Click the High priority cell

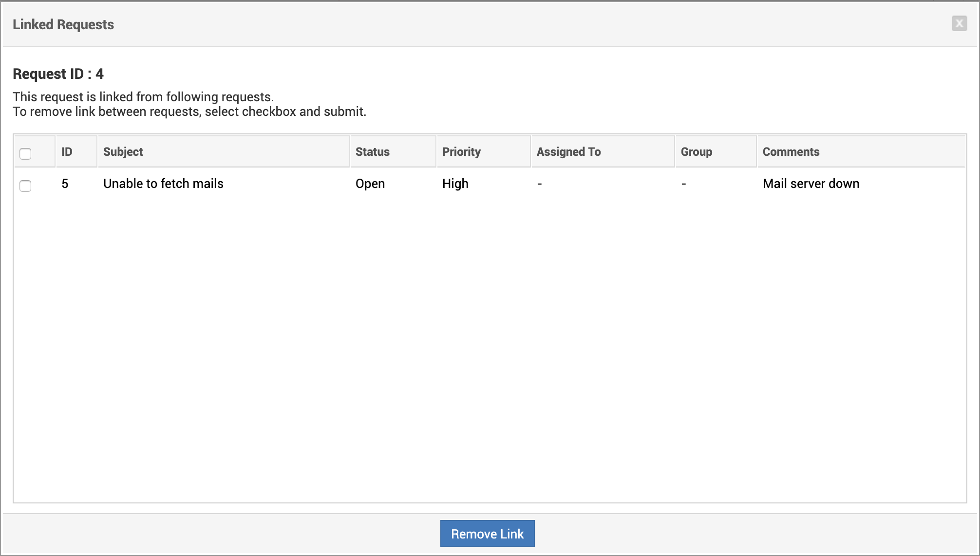455,184
